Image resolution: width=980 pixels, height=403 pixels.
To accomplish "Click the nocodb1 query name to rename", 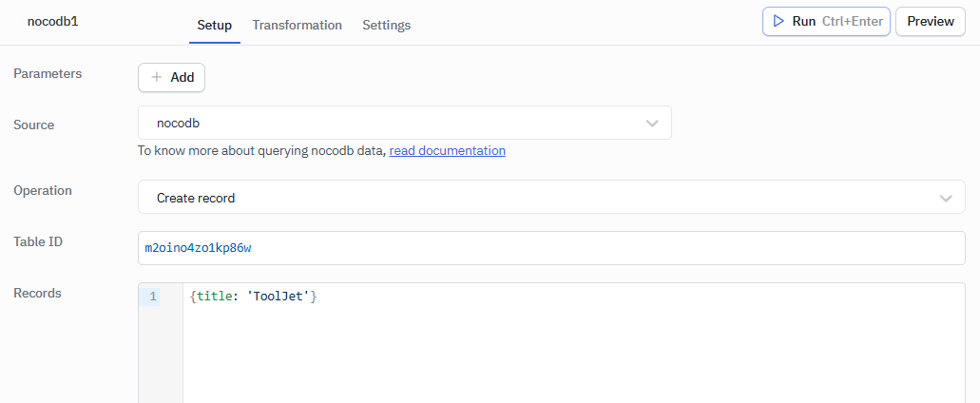I will 53,21.
